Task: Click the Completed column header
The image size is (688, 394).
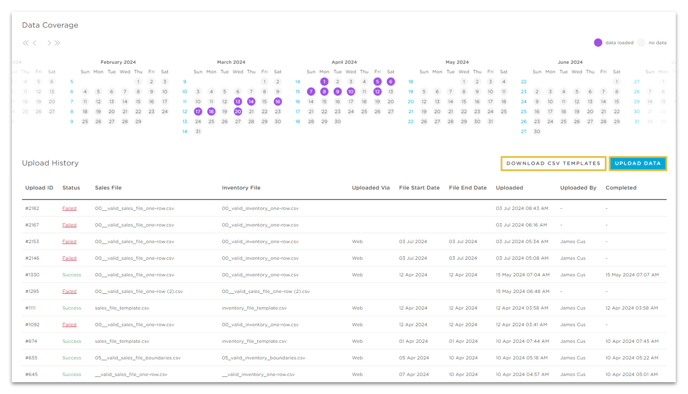Action: tap(621, 188)
